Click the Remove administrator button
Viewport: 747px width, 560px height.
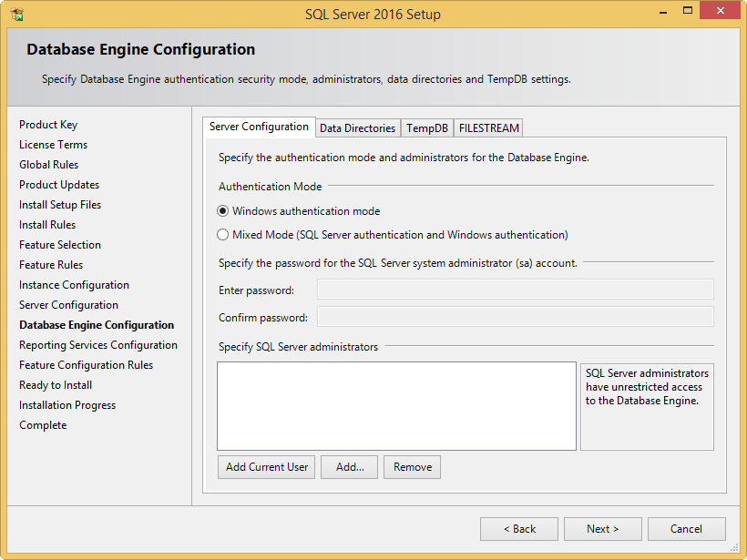[x=413, y=467]
